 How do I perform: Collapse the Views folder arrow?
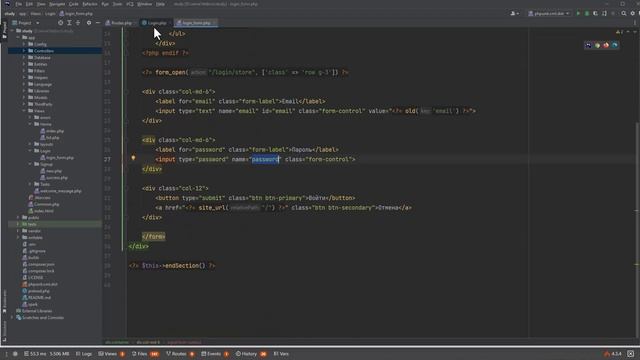point(24,111)
